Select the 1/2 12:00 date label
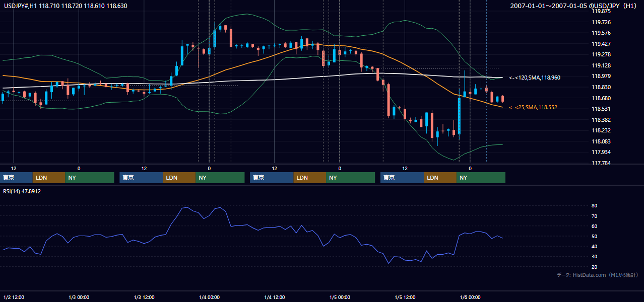The image size is (644, 302). coord(14,297)
